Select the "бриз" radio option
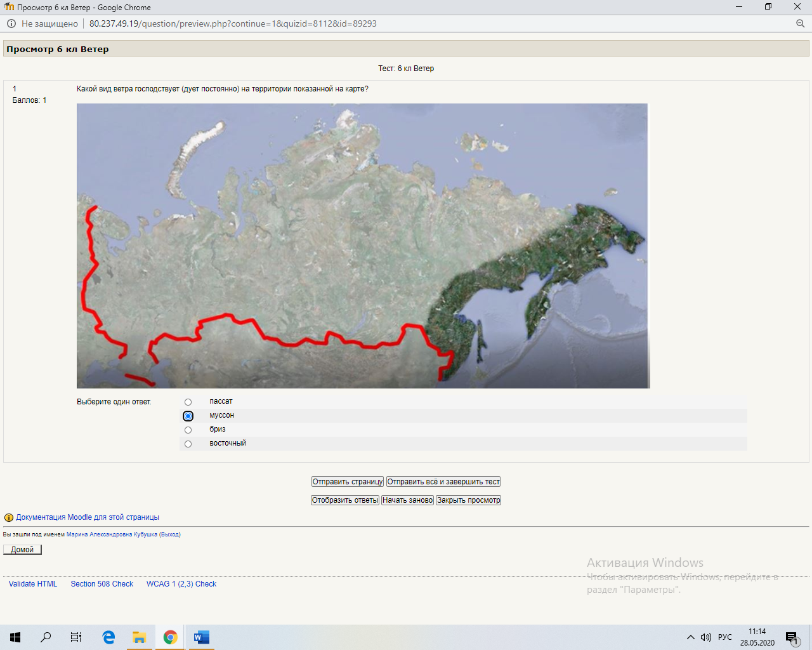The width and height of the screenshot is (812, 650). pyautogui.click(x=188, y=430)
